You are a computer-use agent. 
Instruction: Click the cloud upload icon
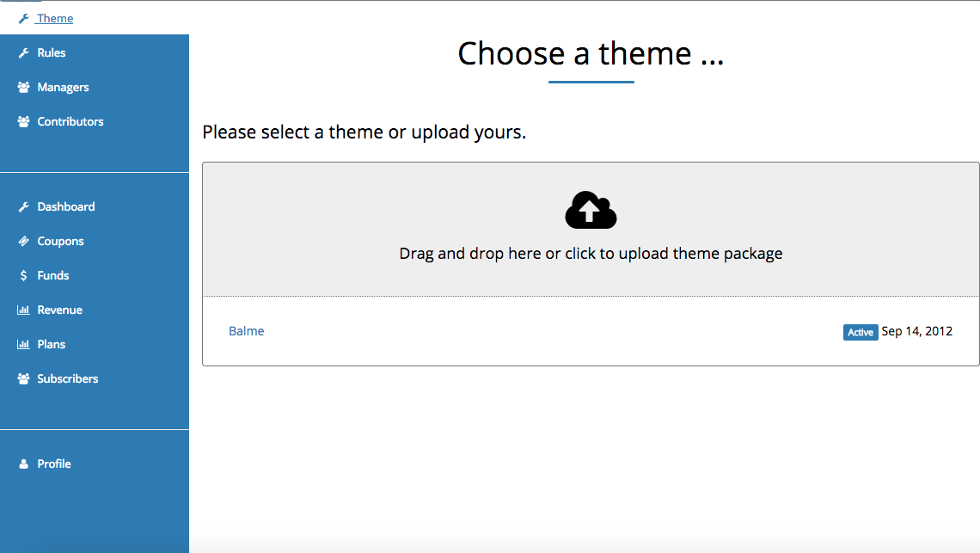pyautogui.click(x=591, y=210)
